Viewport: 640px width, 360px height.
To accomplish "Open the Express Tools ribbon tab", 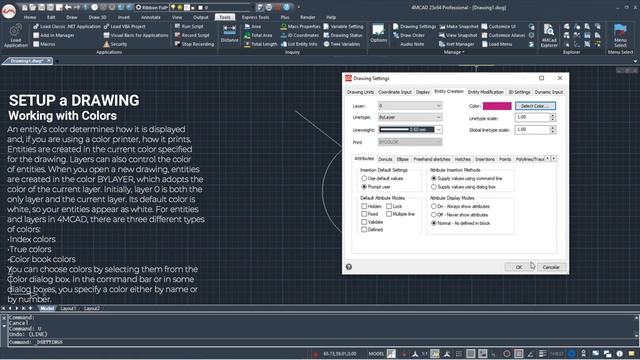I will click(x=256, y=17).
